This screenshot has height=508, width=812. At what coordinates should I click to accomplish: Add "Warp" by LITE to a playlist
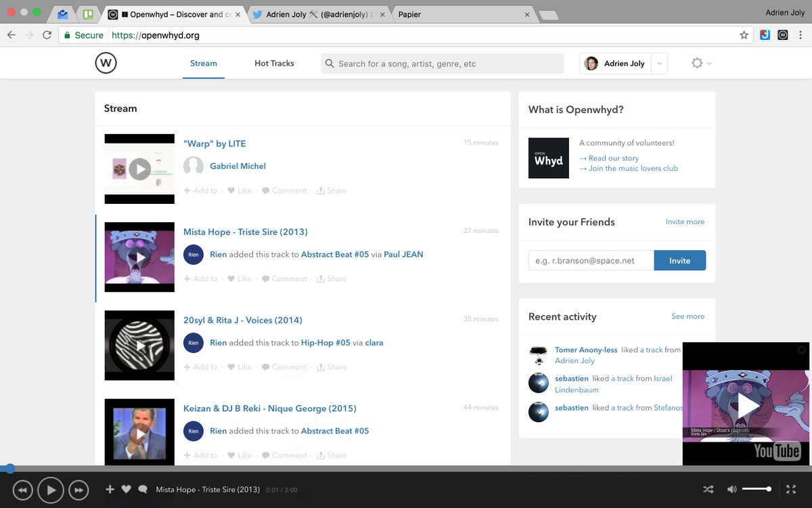click(x=201, y=190)
